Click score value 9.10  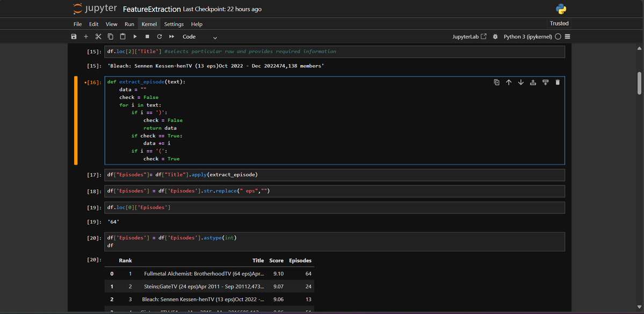(x=278, y=274)
